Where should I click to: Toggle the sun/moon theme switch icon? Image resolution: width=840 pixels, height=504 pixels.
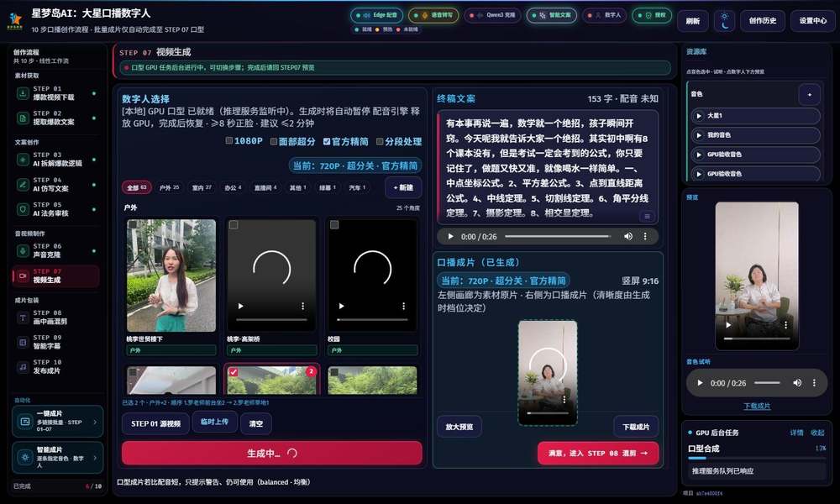tap(724, 21)
